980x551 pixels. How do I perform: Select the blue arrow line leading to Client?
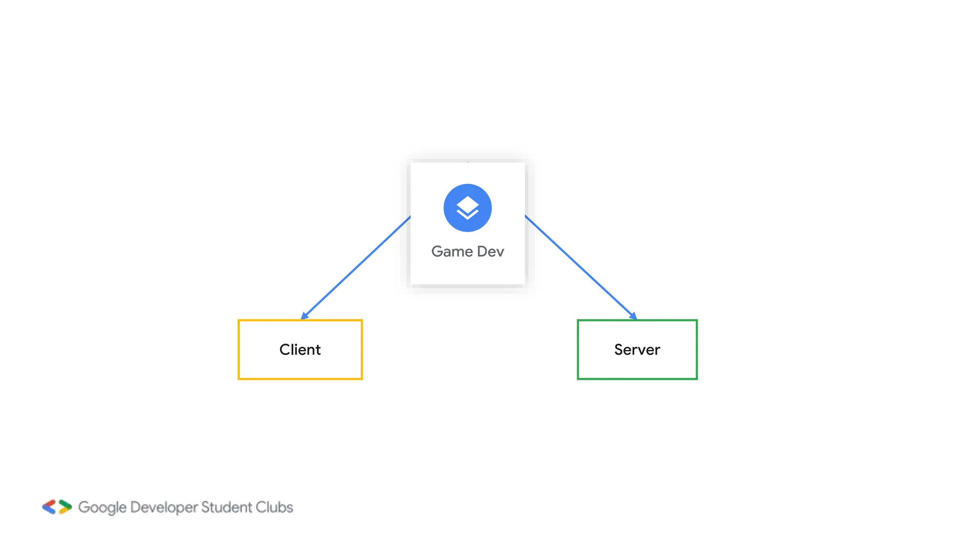pos(356,267)
